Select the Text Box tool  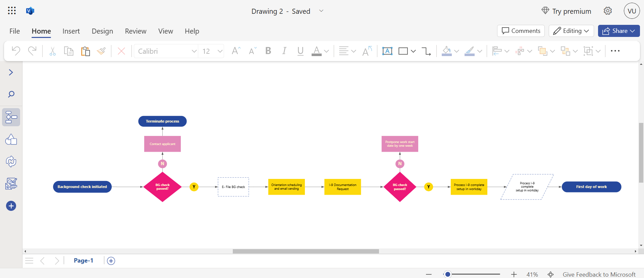387,51
